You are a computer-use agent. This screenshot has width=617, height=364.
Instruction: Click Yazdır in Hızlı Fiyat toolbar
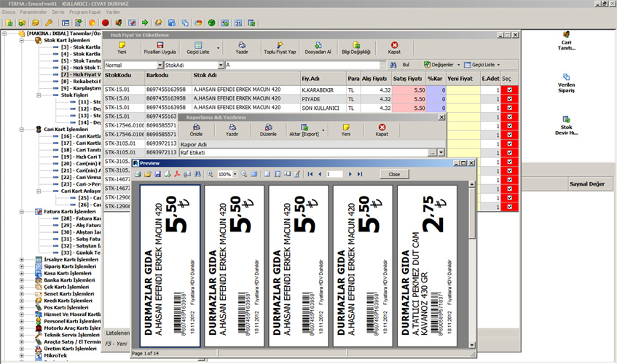click(x=242, y=48)
